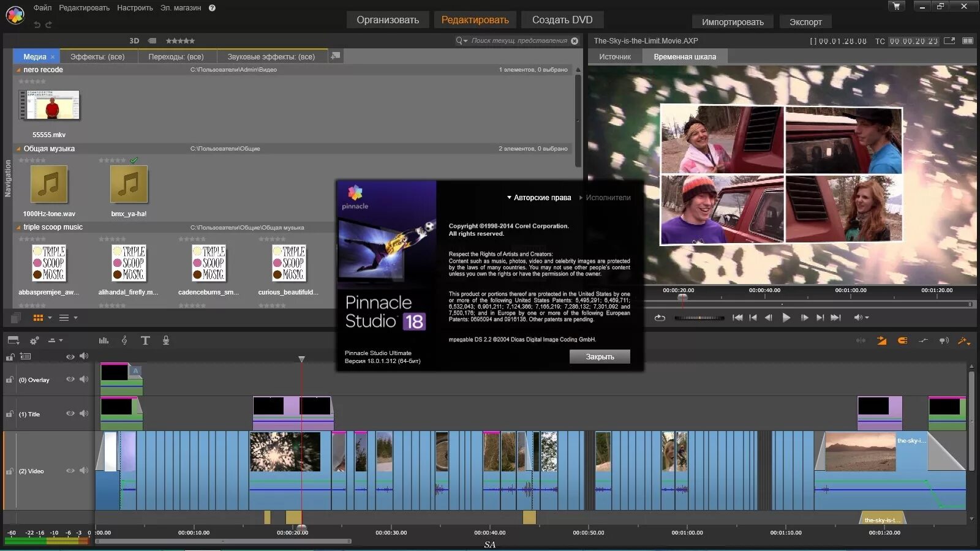
Task: Lock the (0) Overlay track
Action: point(10,380)
